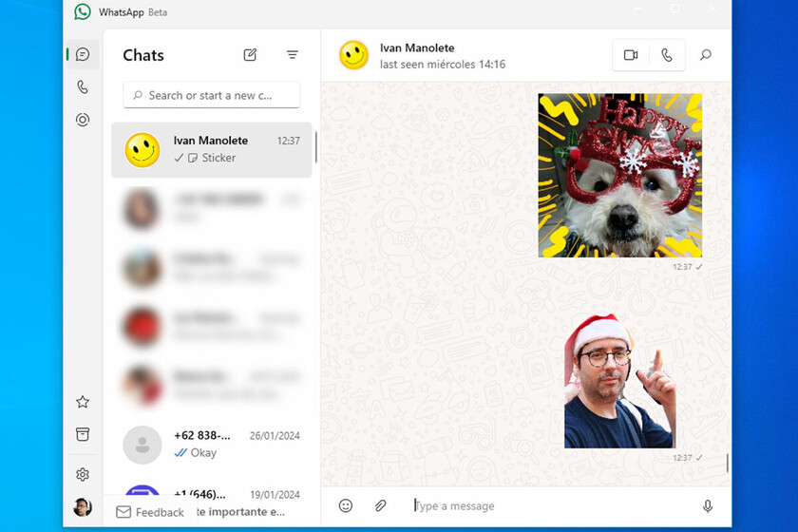Open Starred messages in sidebar
Screen dimensions: 798x532
click(83, 402)
